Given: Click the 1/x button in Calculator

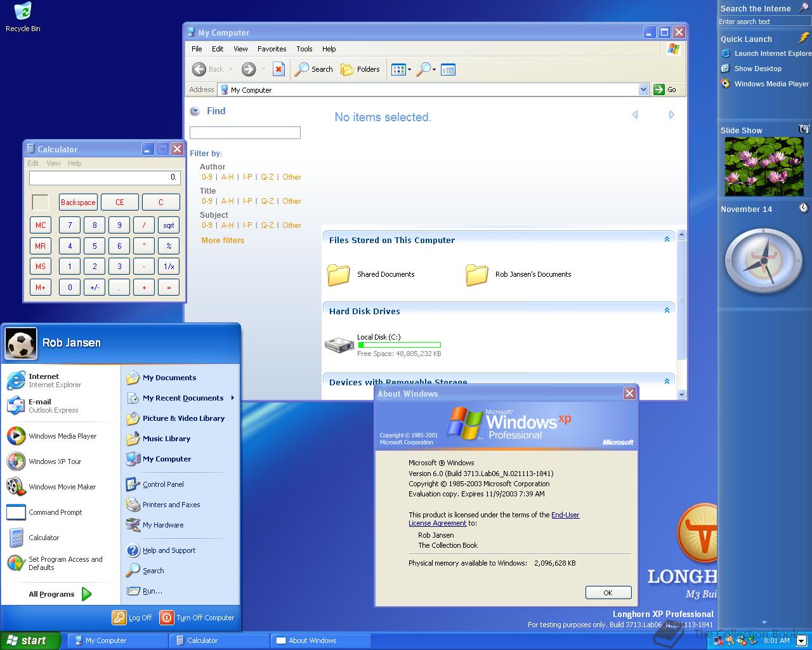Looking at the screenshot, I should click(x=169, y=267).
